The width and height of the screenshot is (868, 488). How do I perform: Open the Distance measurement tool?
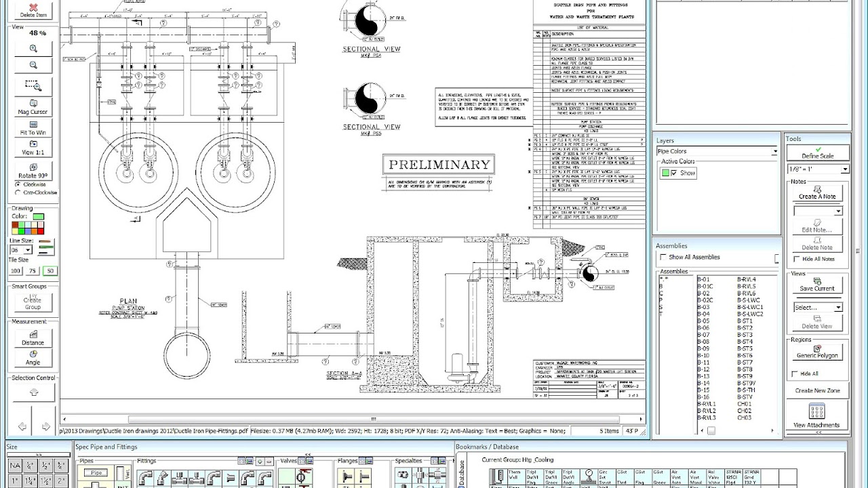coord(33,337)
